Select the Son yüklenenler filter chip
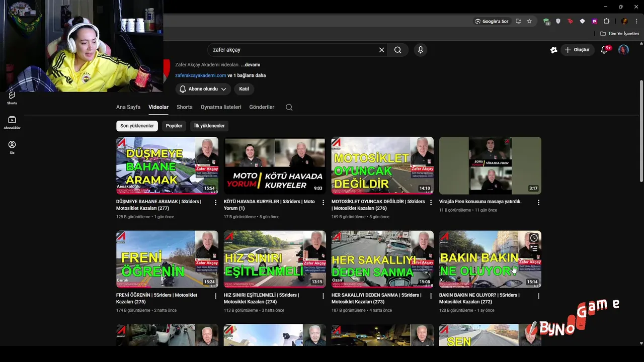 (x=137, y=126)
